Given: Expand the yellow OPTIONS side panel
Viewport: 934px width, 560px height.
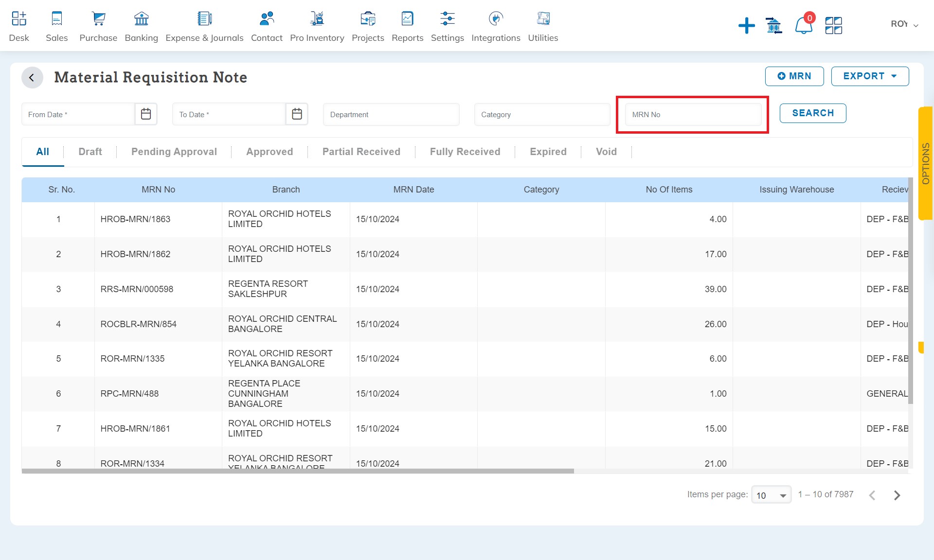Looking at the screenshot, I should pyautogui.click(x=925, y=163).
